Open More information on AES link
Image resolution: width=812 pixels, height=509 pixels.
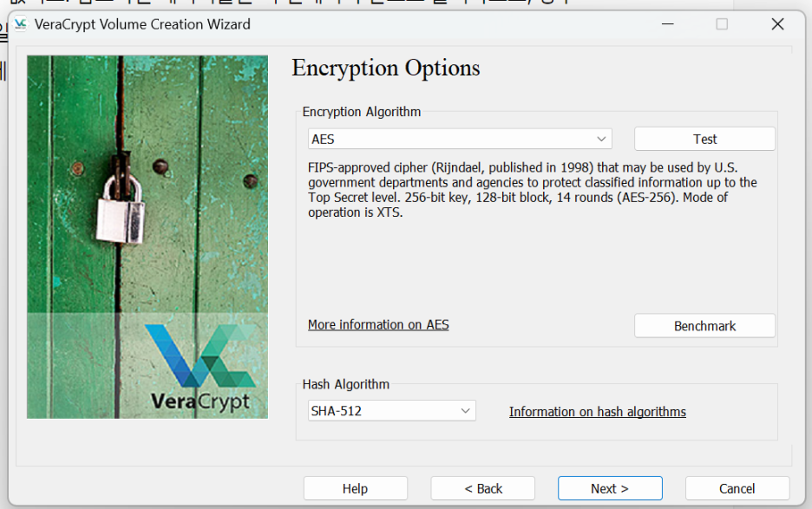[x=378, y=324]
